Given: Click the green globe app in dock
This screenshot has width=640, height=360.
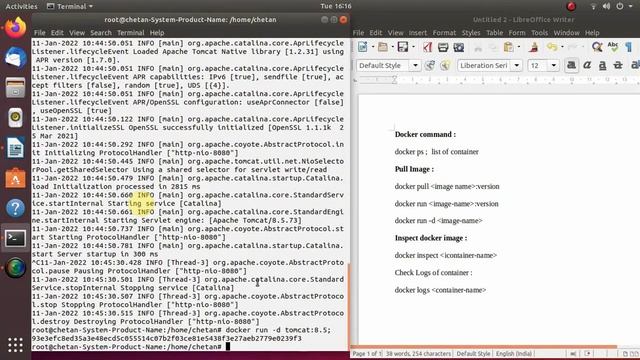Looking at the screenshot, I should [x=15, y=268].
